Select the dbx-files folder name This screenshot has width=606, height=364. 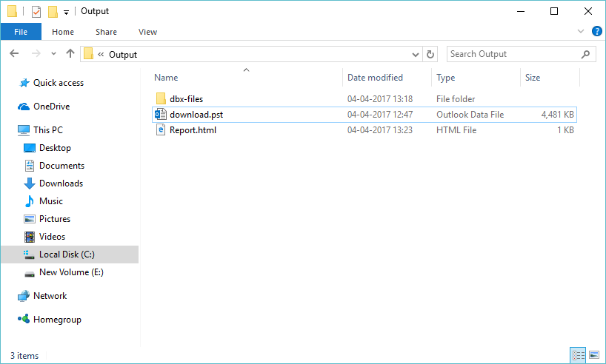click(186, 99)
